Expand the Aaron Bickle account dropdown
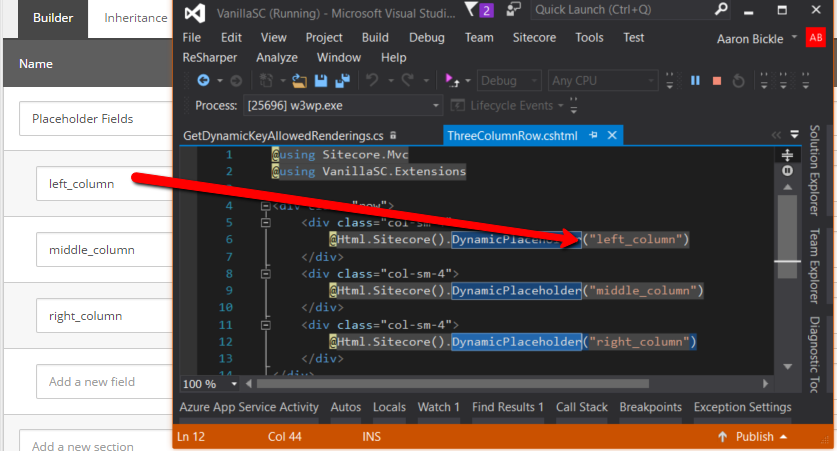Screen dimensions: 837x451 pyautogui.click(x=794, y=37)
